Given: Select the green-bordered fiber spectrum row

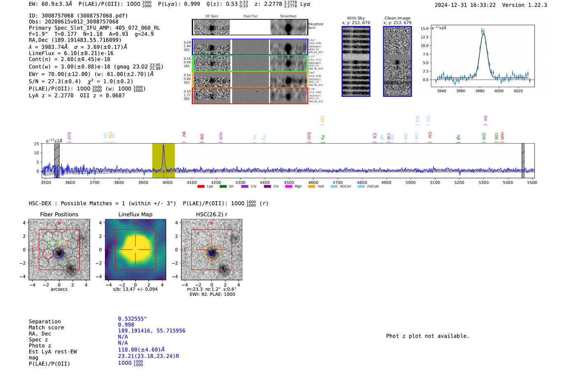Looking at the screenshot, I should [x=250, y=63].
